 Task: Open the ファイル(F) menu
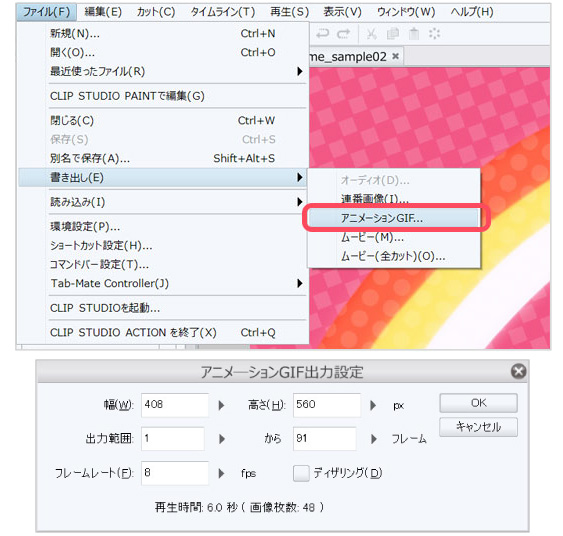[46, 12]
